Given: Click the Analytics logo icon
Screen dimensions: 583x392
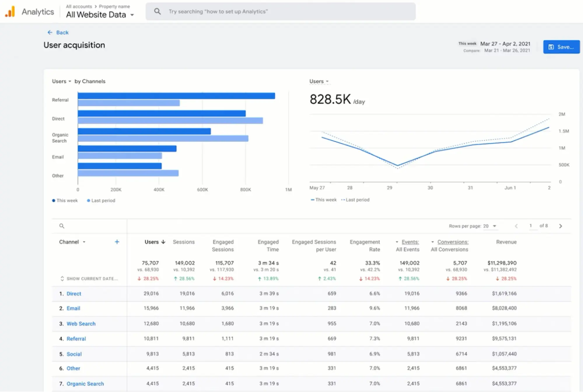Looking at the screenshot, I should pos(10,12).
